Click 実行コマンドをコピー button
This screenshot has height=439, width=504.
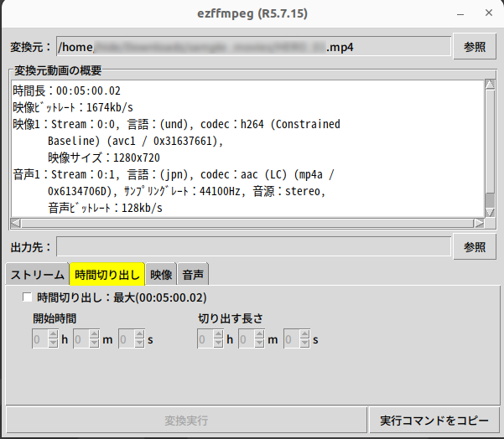(x=434, y=420)
